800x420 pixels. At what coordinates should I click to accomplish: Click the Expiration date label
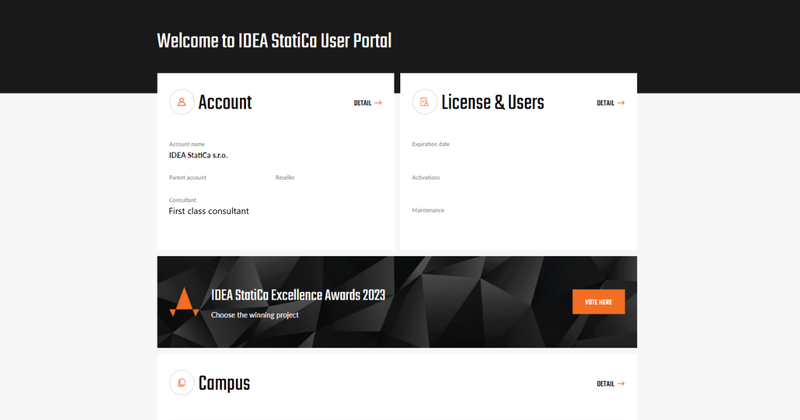tap(431, 144)
